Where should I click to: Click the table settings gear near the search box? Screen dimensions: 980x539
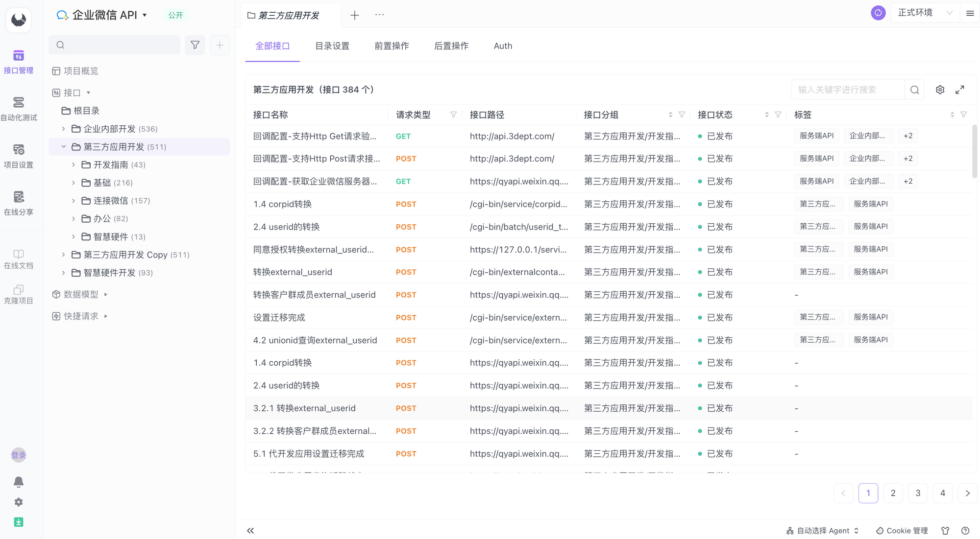coord(940,90)
